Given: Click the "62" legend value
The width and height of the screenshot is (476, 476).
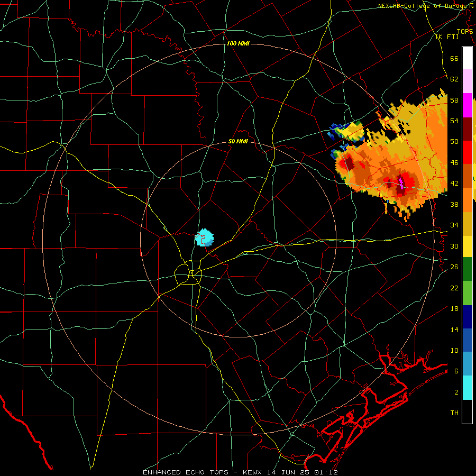Looking at the screenshot, I should tap(454, 79).
